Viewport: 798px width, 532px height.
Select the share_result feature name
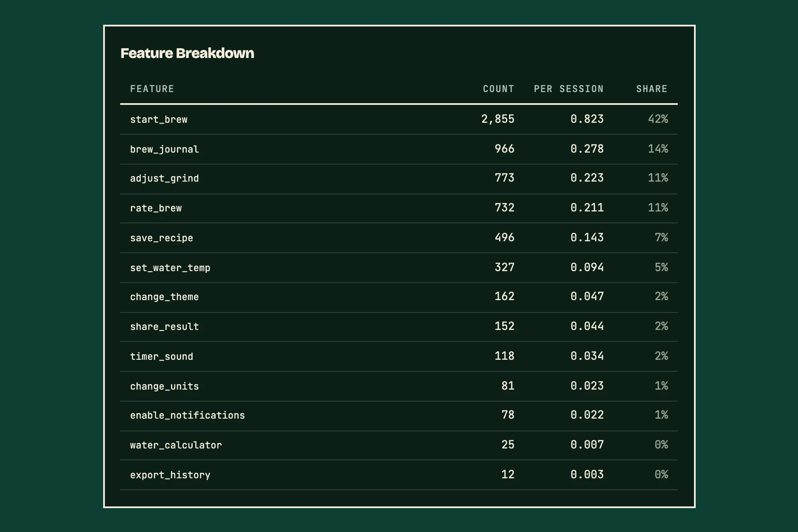point(164,327)
